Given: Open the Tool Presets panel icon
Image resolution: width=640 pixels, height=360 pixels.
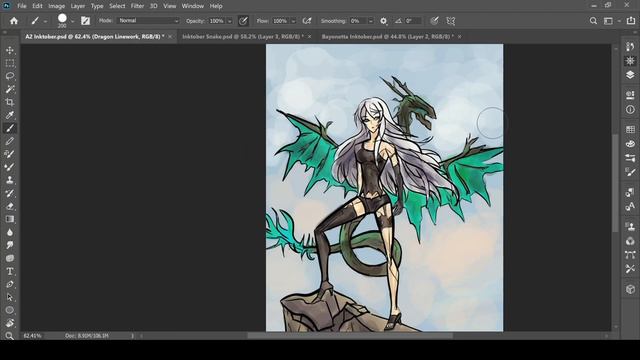Looking at the screenshot, I should 630,269.
